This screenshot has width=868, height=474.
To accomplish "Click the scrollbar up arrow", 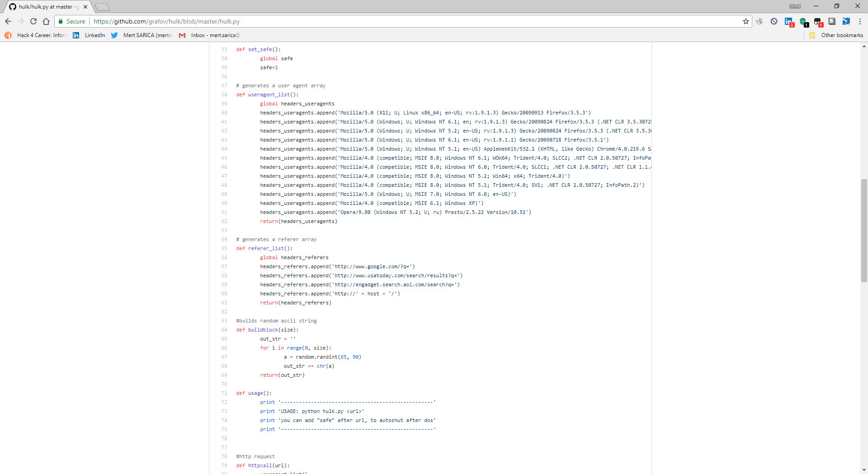I will tap(864, 46).
